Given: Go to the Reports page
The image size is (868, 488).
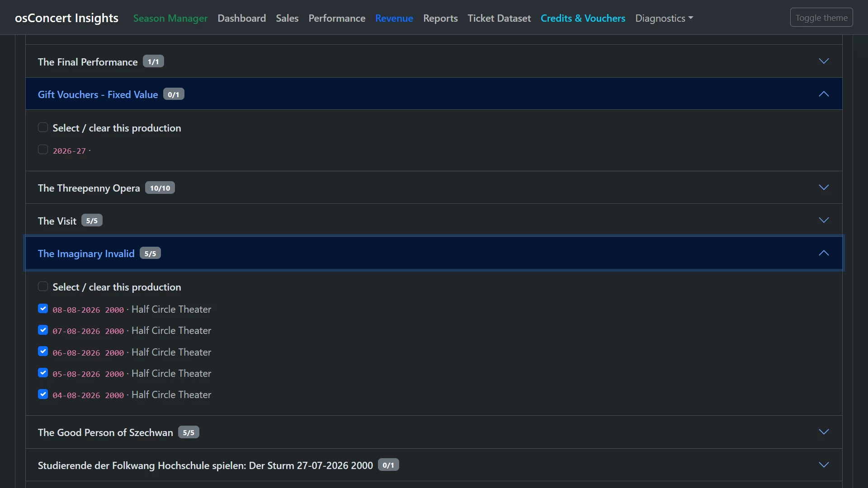Looking at the screenshot, I should pyautogui.click(x=440, y=18).
